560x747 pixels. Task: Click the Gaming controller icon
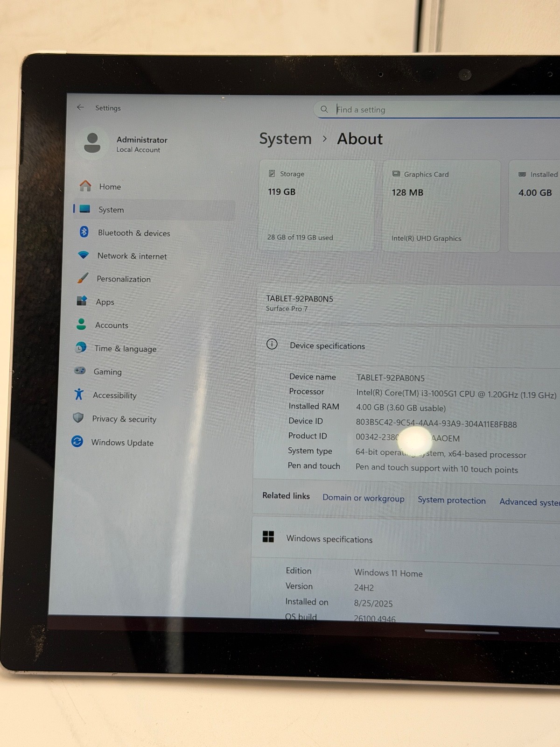tap(80, 371)
